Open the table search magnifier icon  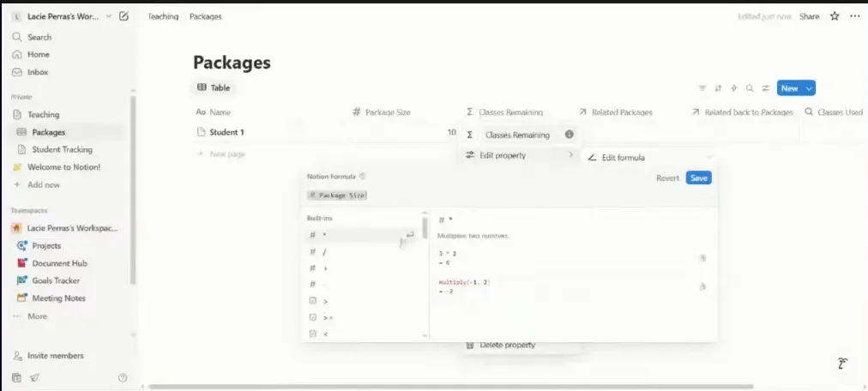[750, 88]
